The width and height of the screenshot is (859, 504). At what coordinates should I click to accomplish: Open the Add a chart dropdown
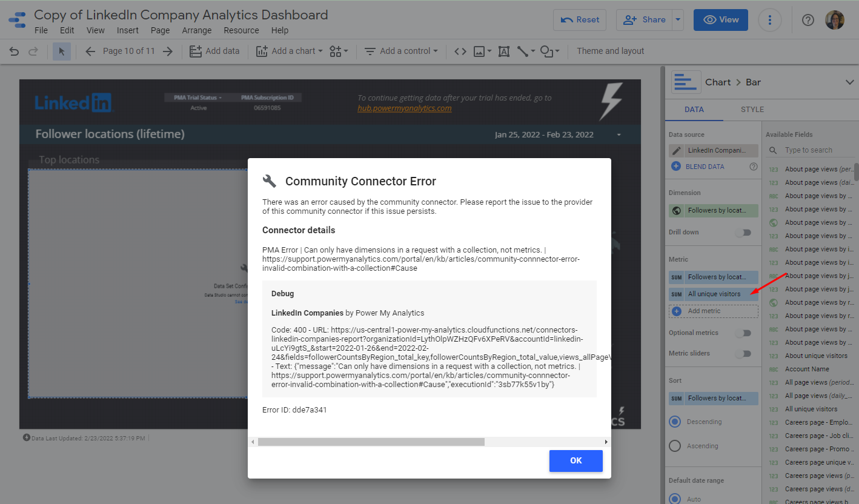point(289,51)
